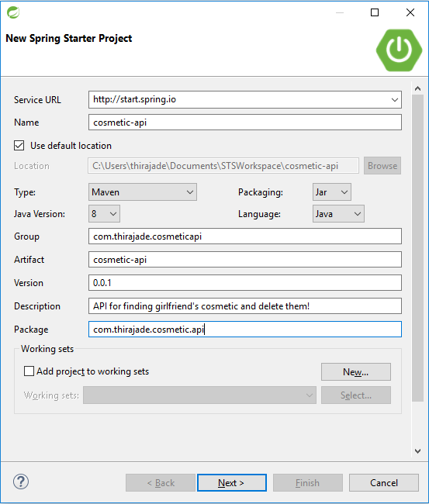429x504 pixels.
Task: Click the 'New Spring Starter Project' heading
Action: pos(69,38)
